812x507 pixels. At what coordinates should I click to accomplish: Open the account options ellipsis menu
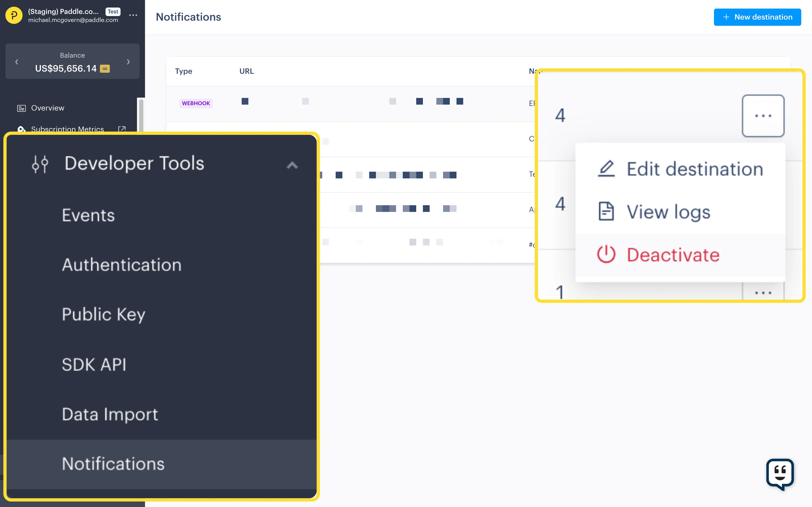pos(133,15)
